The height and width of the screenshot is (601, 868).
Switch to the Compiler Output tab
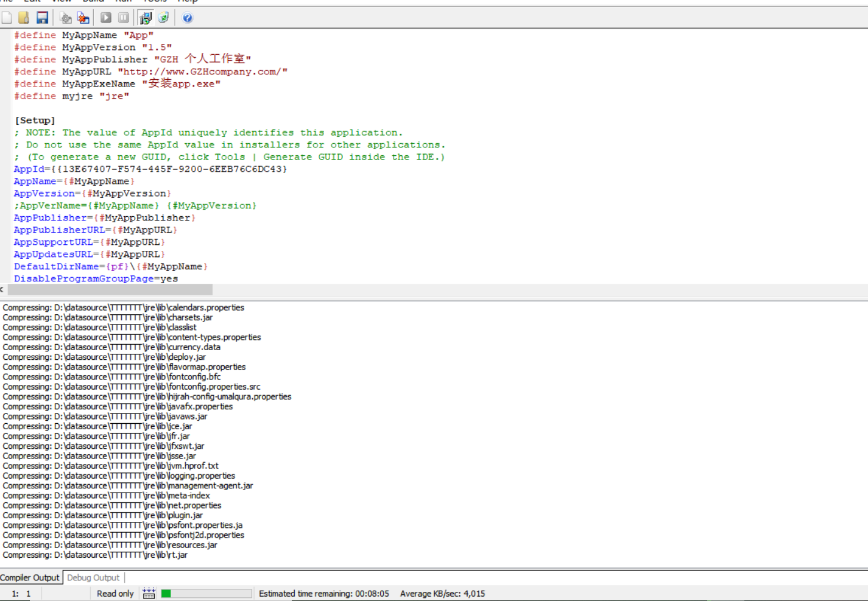pyautogui.click(x=30, y=577)
